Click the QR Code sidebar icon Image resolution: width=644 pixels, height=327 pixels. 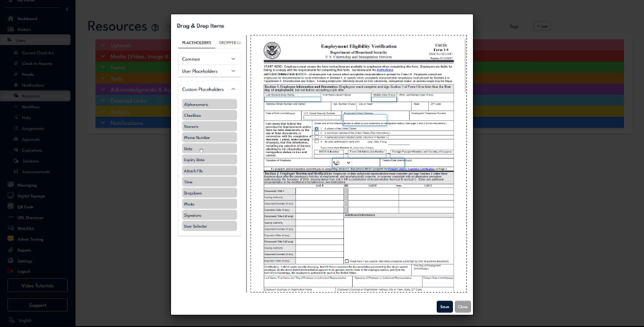click(10, 206)
